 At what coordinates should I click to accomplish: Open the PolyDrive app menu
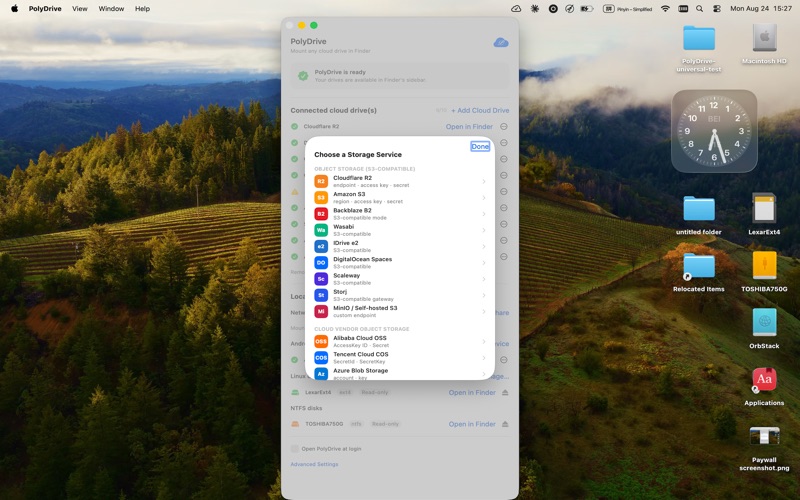[45, 8]
